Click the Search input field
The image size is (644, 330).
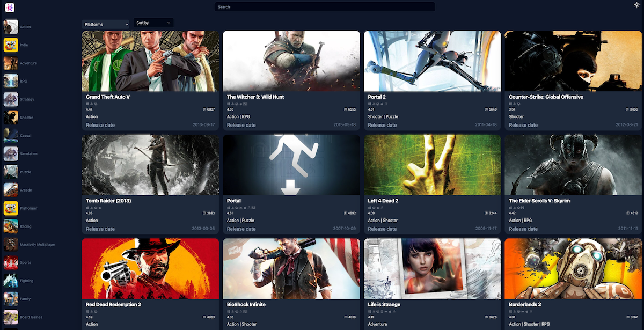click(325, 7)
